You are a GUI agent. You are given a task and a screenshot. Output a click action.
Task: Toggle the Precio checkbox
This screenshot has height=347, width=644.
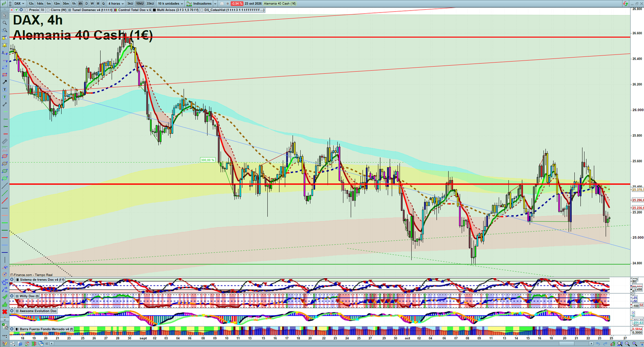tap(27, 10)
